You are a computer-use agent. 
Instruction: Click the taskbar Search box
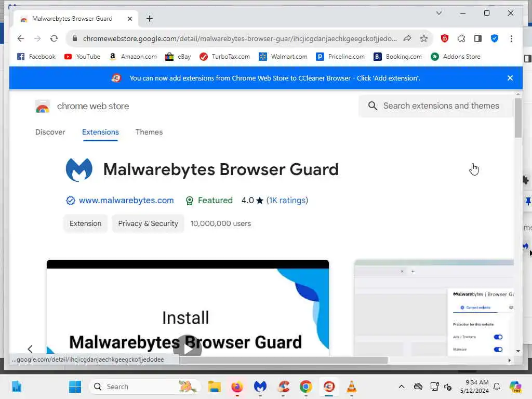tap(144, 387)
